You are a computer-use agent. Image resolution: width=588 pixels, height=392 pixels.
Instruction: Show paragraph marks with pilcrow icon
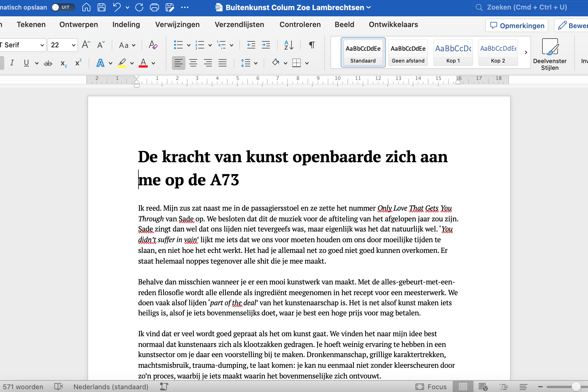tap(312, 45)
